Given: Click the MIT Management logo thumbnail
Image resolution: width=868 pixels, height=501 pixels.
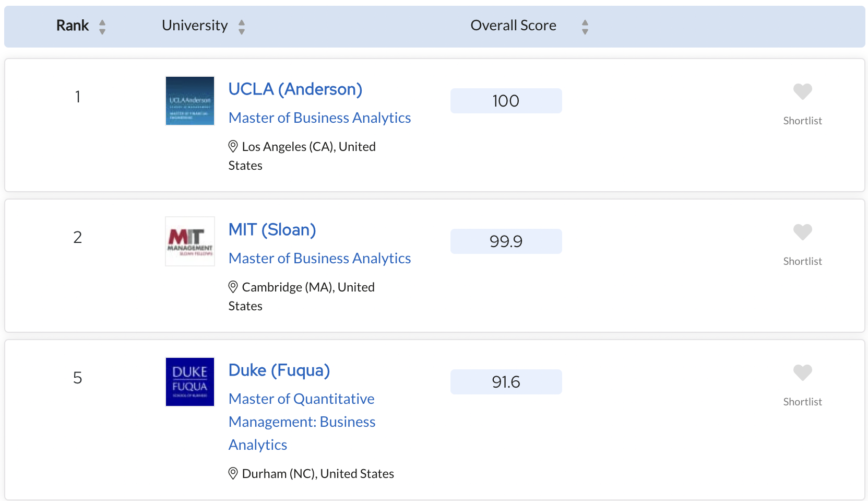Looking at the screenshot, I should [190, 241].
